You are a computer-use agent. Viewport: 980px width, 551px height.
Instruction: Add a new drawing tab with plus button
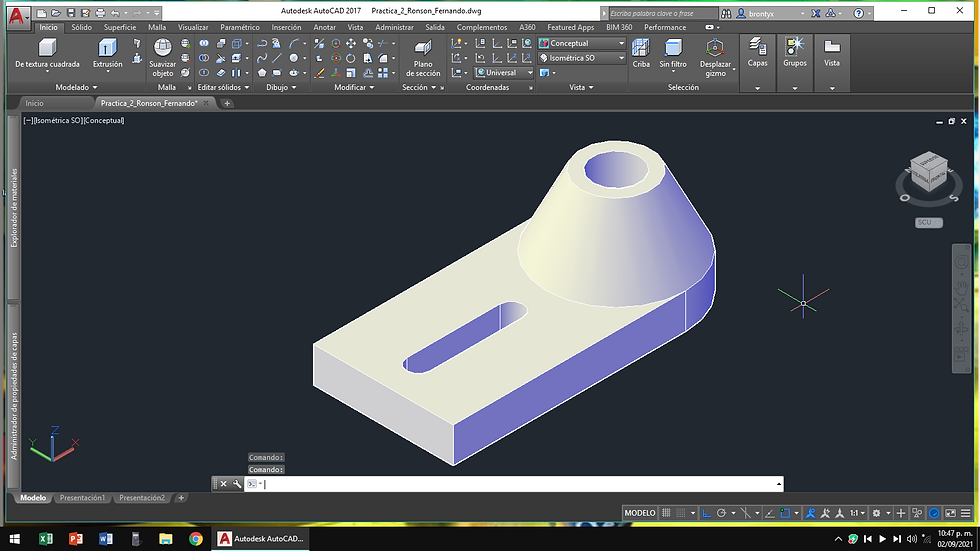(227, 103)
